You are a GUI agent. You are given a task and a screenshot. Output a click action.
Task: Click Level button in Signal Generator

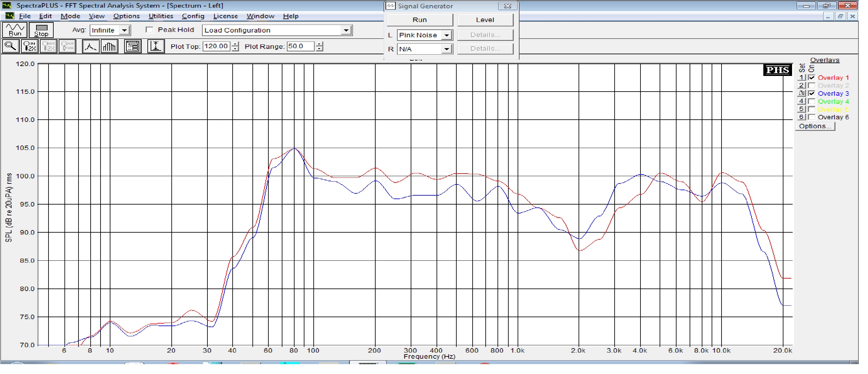pyautogui.click(x=485, y=20)
